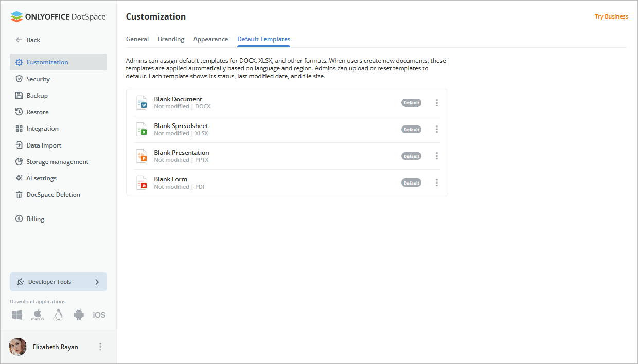Download the Android application
Image resolution: width=638 pixels, height=364 pixels.
(x=79, y=315)
